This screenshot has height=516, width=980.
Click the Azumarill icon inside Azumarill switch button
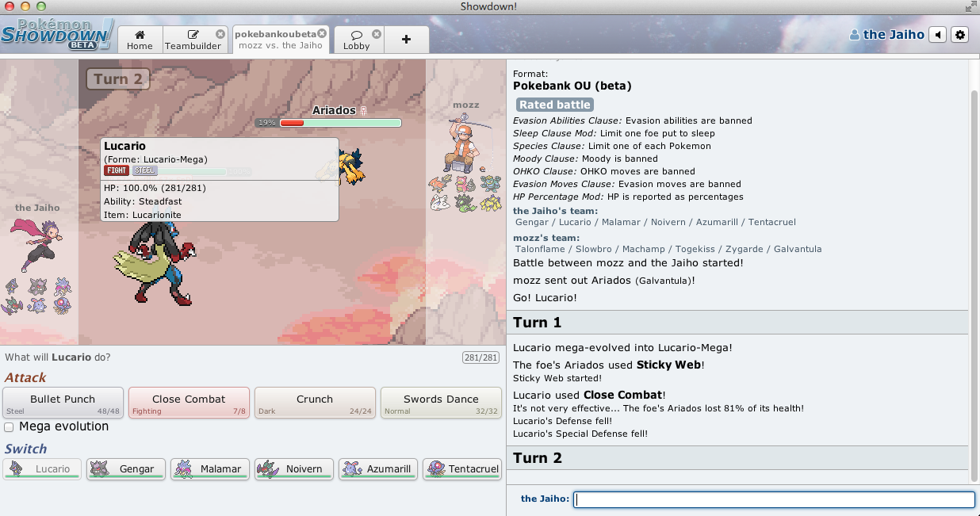352,468
